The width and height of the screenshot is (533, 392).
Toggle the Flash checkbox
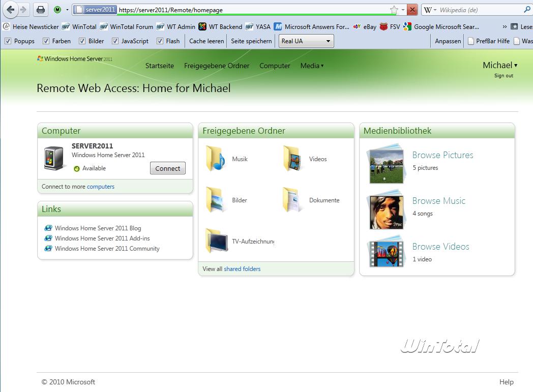(x=160, y=41)
